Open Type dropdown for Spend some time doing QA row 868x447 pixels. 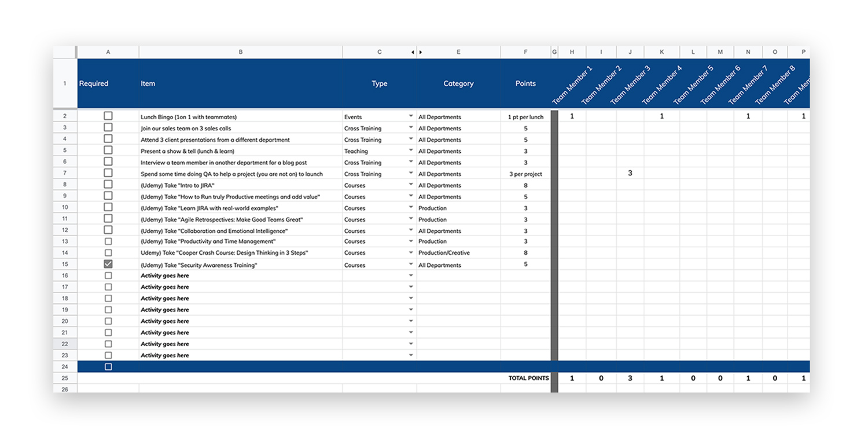411,173
